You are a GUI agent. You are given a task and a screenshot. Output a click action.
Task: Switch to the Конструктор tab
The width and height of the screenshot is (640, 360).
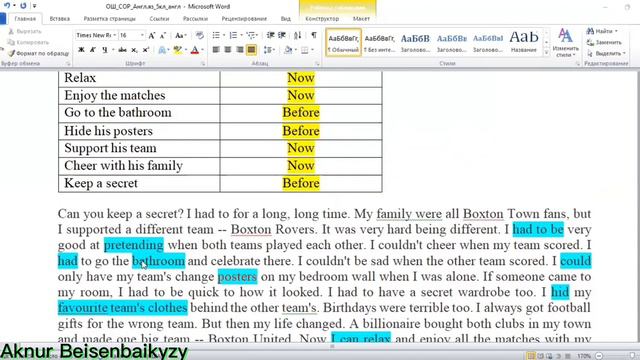coord(322,19)
